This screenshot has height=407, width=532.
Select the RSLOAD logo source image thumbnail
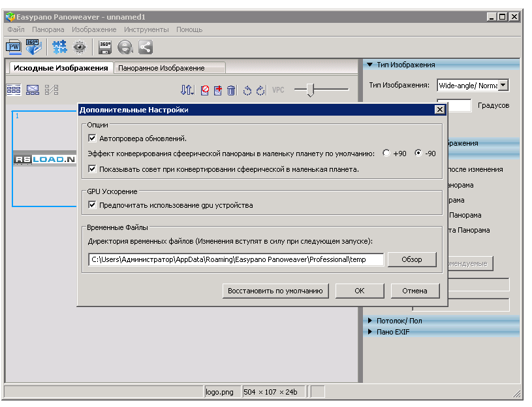(44, 159)
